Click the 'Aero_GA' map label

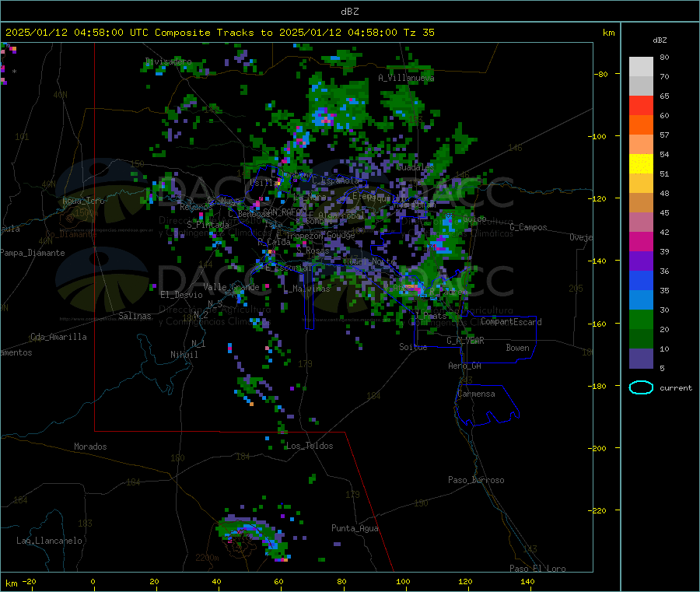pos(464,366)
